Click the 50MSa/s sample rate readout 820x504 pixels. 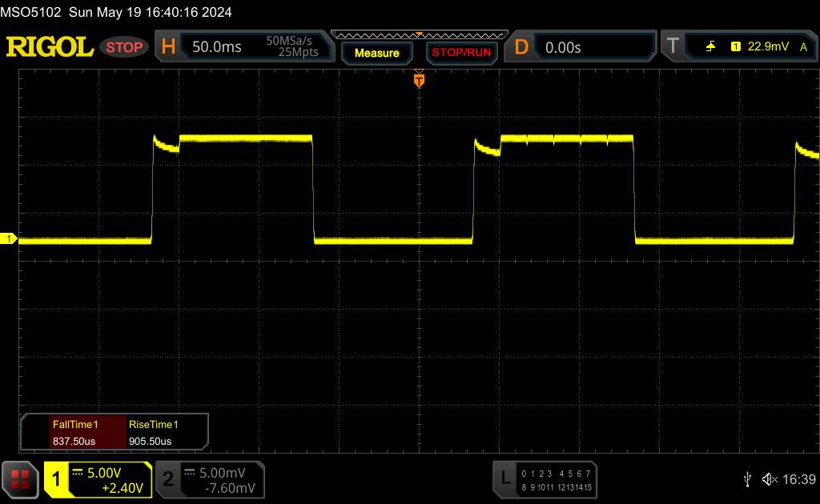pyautogui.click(x=288, y=41)
